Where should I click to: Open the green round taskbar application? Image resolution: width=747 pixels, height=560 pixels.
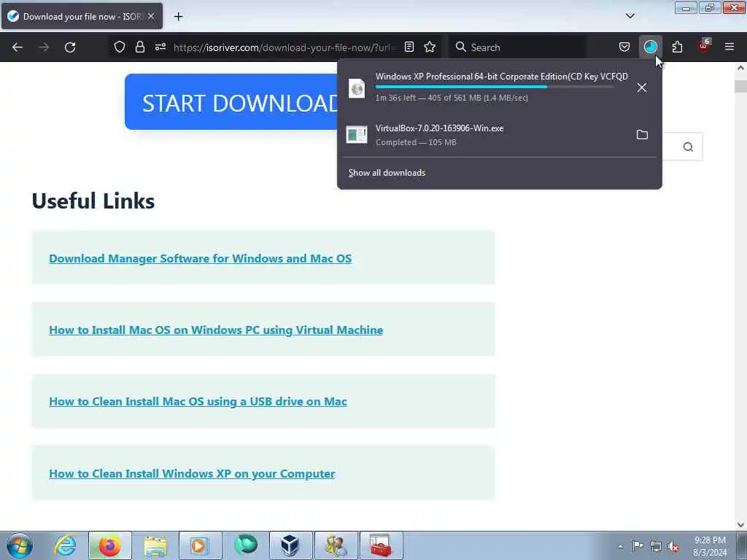[x=245, y=545]
